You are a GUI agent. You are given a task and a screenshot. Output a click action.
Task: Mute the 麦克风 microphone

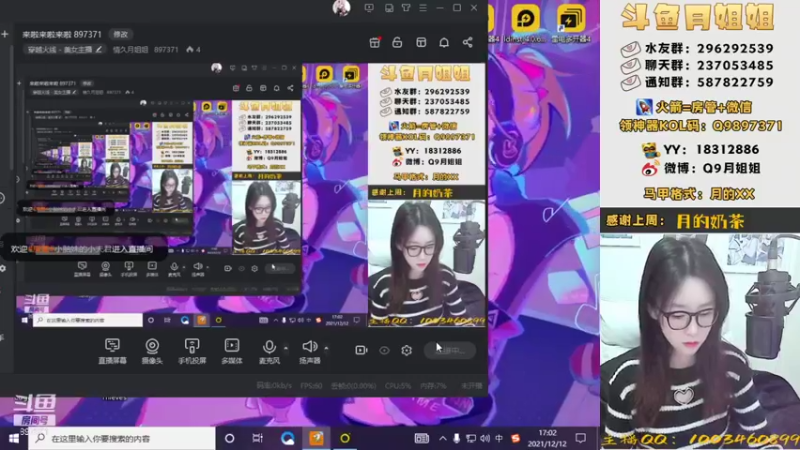pyautogui.click(x=269, y=351)
